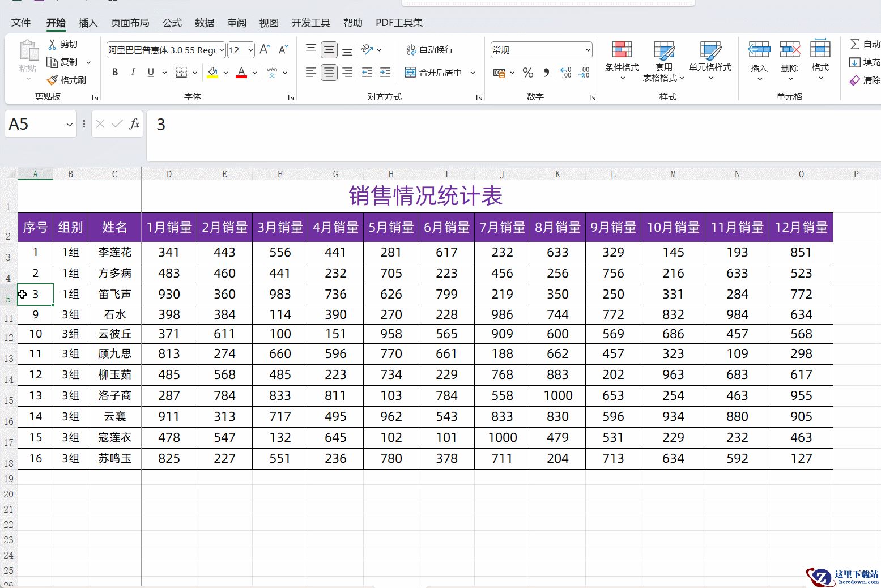Screen dimensions: 881x588
Task: Copy selection using the 复制 button
Action: click(x=62, y=62)
